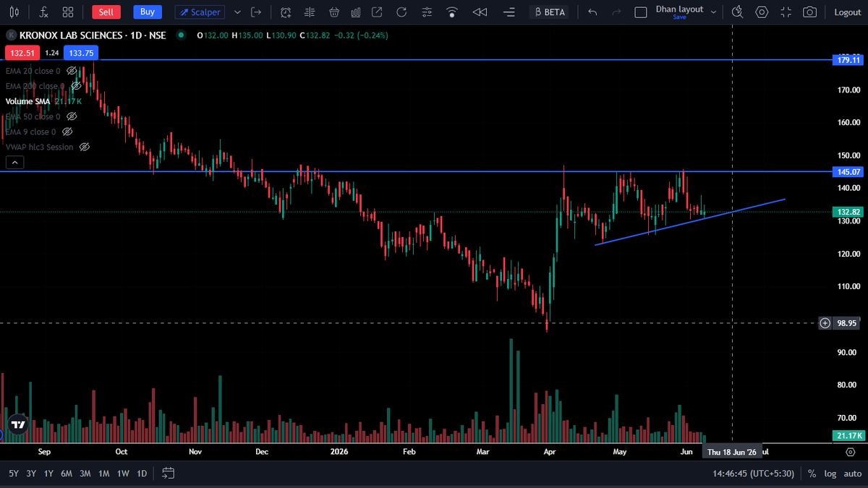Toggle log scale mode
Image resolution: width=868 pixels, height=488 pixels.
829,474
